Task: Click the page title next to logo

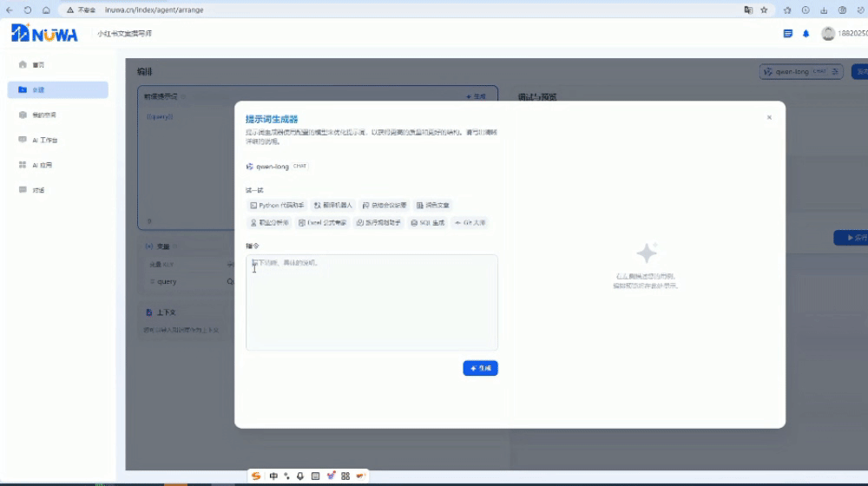Action: click(124, 34)
